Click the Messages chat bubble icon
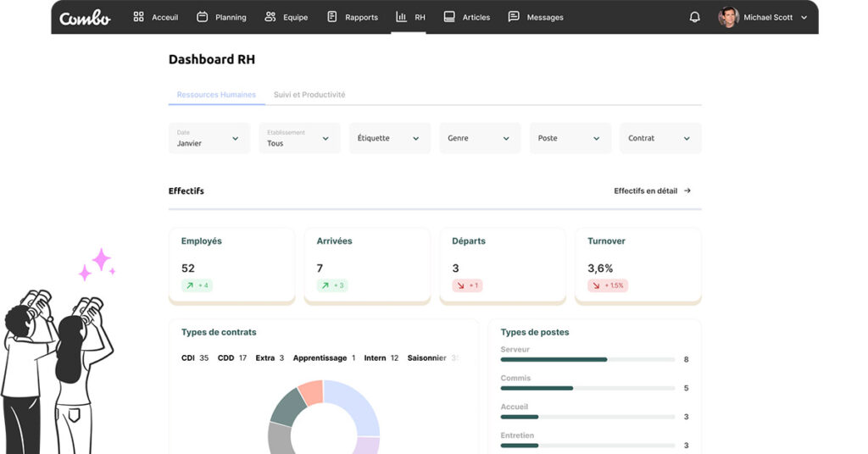Image resolution: width=868 pixels, height=454 pixels. (514, 17)
